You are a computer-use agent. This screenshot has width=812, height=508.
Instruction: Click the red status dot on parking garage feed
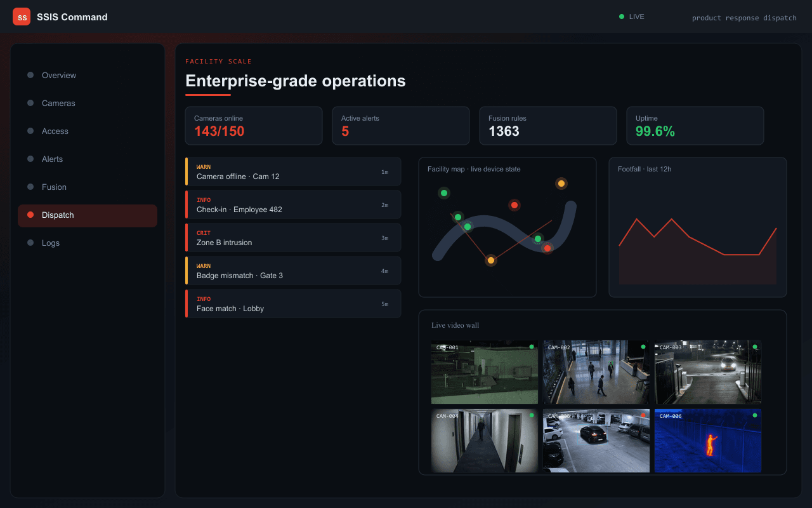643,415
